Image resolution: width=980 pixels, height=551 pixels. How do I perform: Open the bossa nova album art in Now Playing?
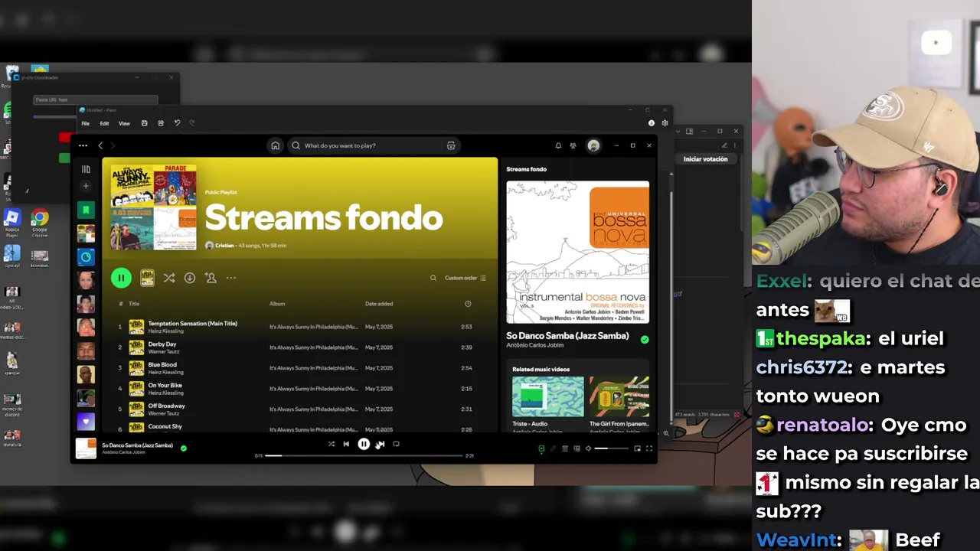[578, 253]
